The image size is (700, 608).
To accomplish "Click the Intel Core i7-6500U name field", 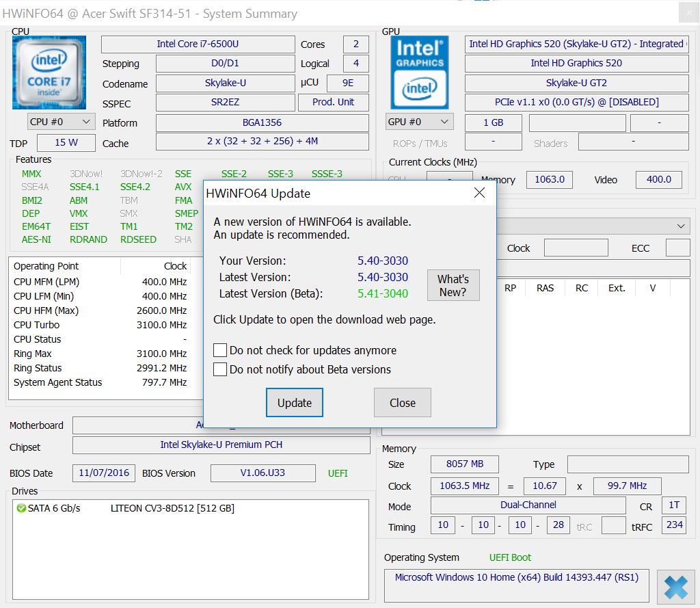I will coord(198,44).
